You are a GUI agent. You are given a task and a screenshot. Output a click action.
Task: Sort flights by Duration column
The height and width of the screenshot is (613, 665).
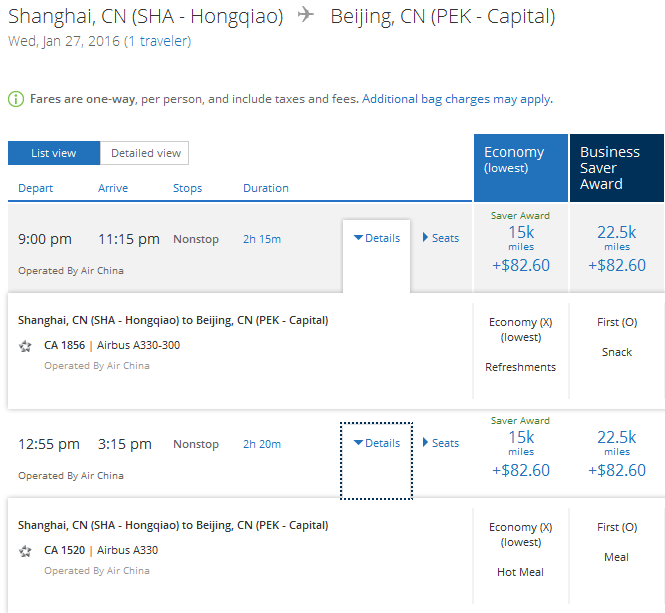[x=265, y=188]
